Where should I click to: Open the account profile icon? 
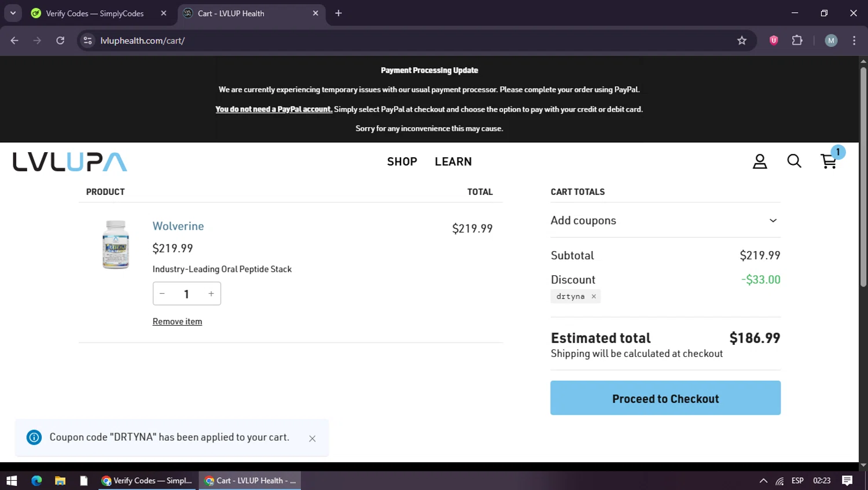click(760, 161)
